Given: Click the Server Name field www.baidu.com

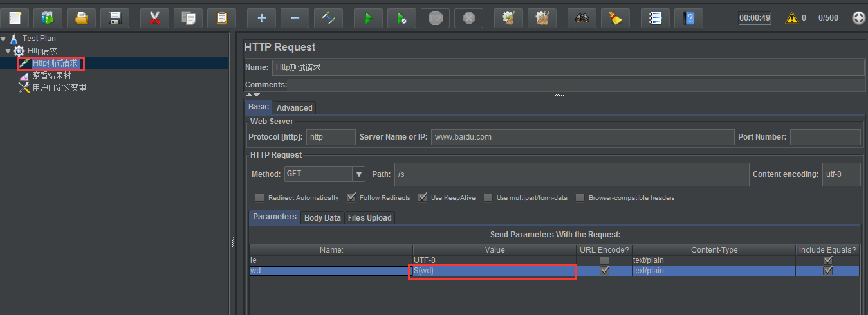Looking at the screenshot, I should pos(582,137).
